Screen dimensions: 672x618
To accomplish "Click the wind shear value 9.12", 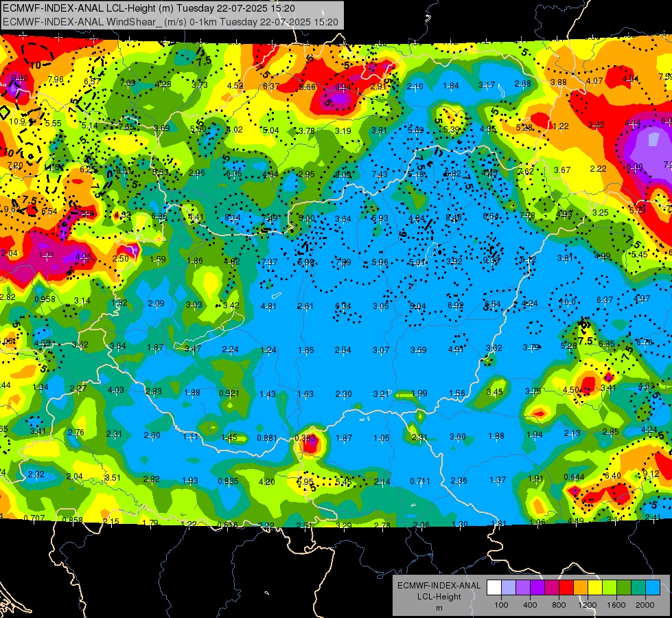I will click(x=651, y=474).
